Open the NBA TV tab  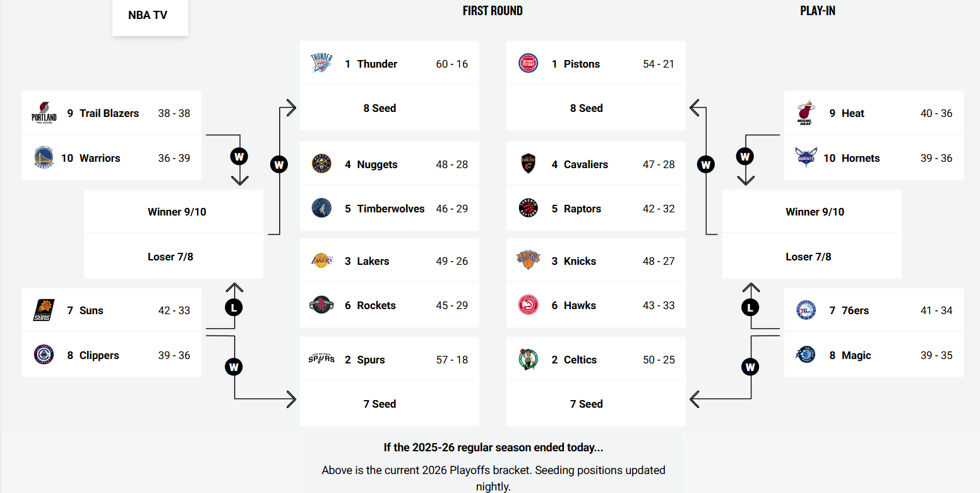pos(148,15)
